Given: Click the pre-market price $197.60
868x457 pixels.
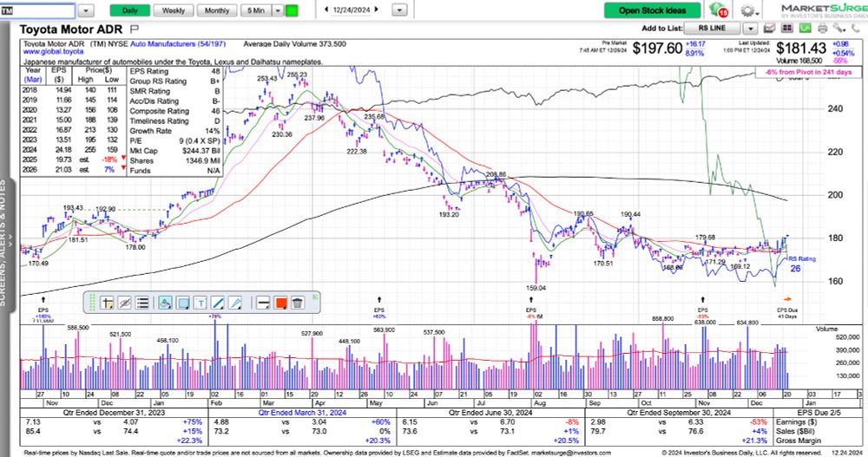Looking at the screenshot, I should coord(658,49).
